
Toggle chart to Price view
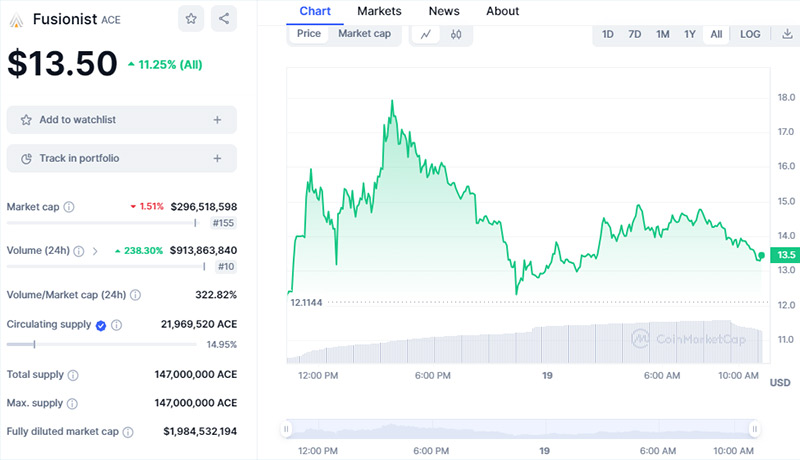(x=309, y=34)
